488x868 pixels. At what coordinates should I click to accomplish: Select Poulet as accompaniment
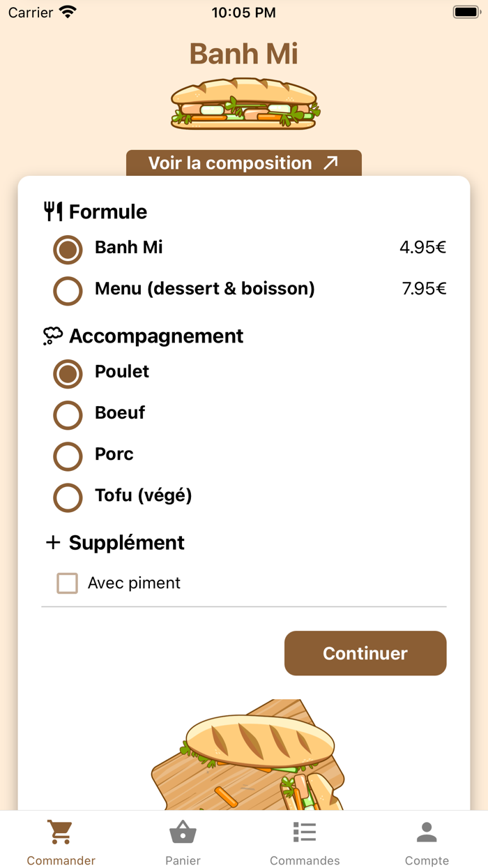(68, 373)
